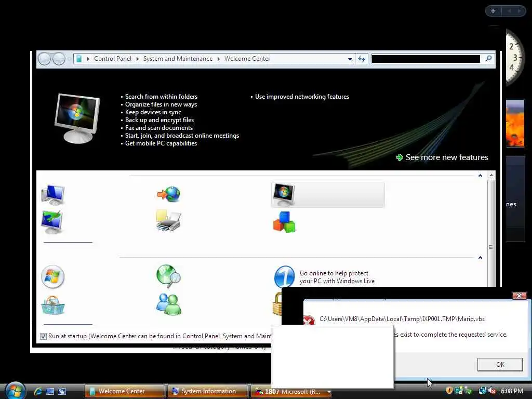Viewport: 532px width, 399px height.
Task: Open the shopping basket Marketplace icon
Action: [x=52, y=305]
